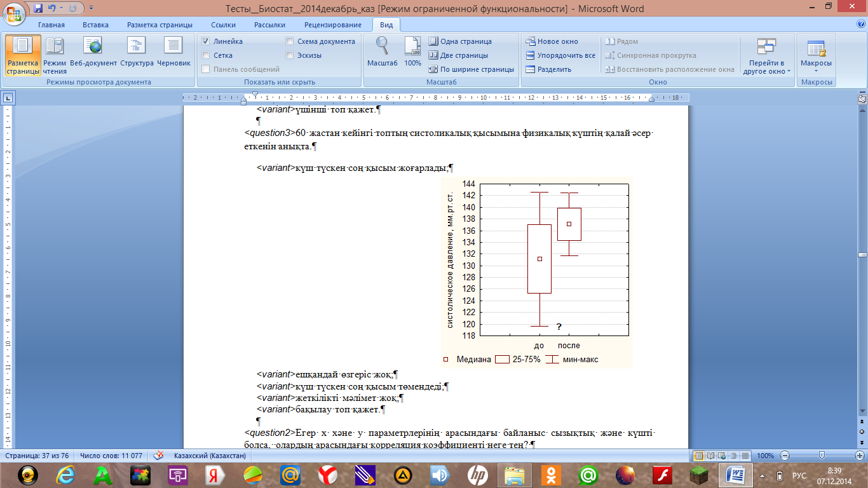868x488 pixels.
Task: Click the box plot chart image
Action: (537, 272)
